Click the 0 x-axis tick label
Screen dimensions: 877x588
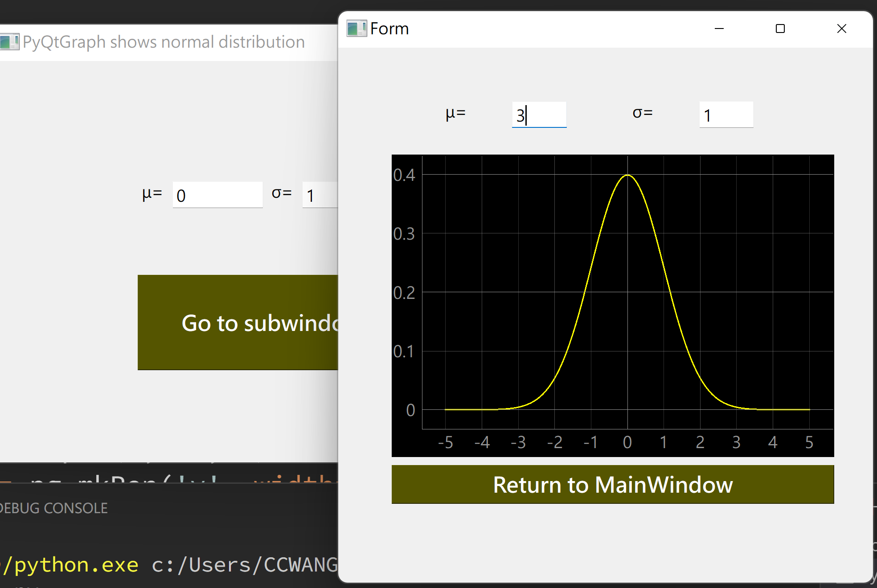point(627,442)
